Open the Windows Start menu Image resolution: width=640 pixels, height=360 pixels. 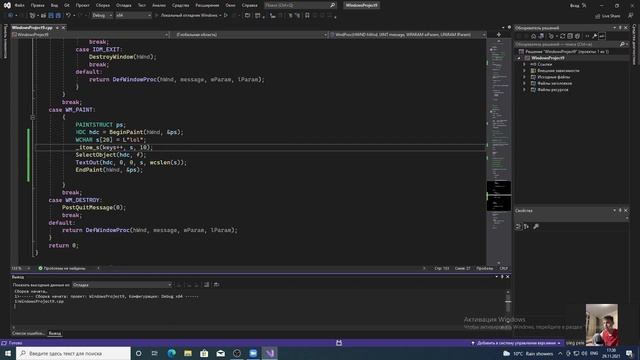point(8,353)
